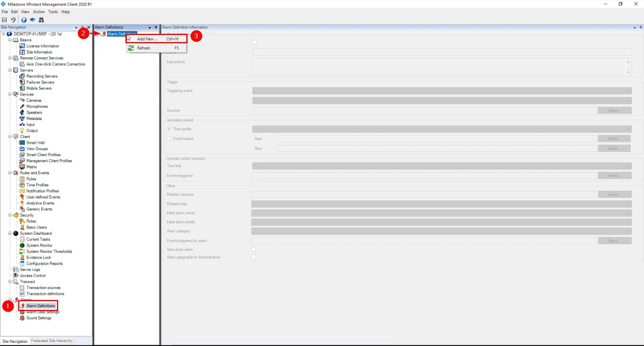
Task: Click the Evidence Lock icon
Action: [x=22, y=258]
